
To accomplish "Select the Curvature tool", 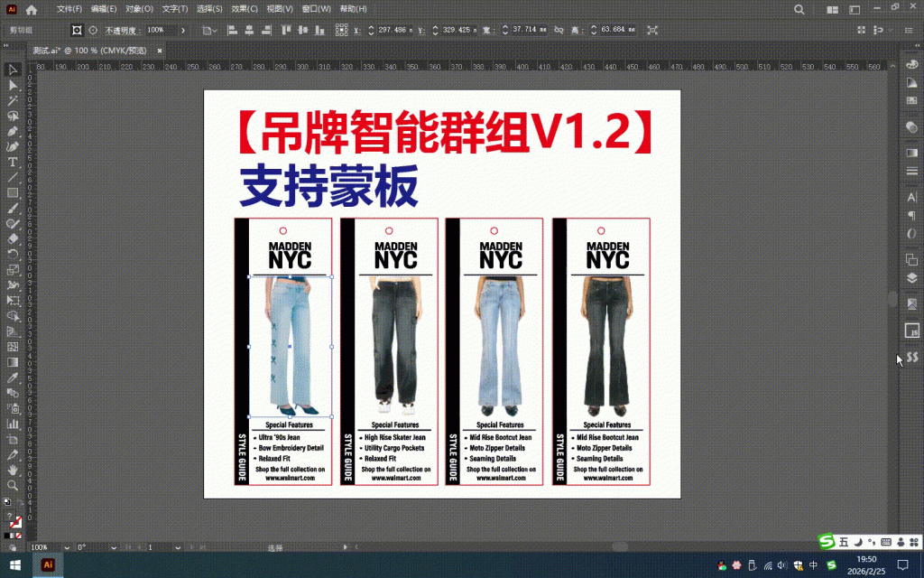I will click(13, 147).
